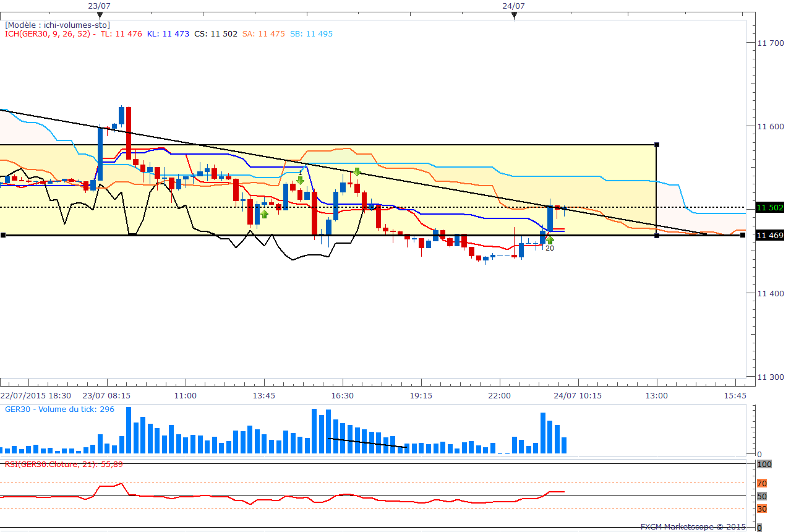Click the GER30 - Volume du tick label
Screen dimensions: 791x532
pyautogui.click(x=59, y=410)
